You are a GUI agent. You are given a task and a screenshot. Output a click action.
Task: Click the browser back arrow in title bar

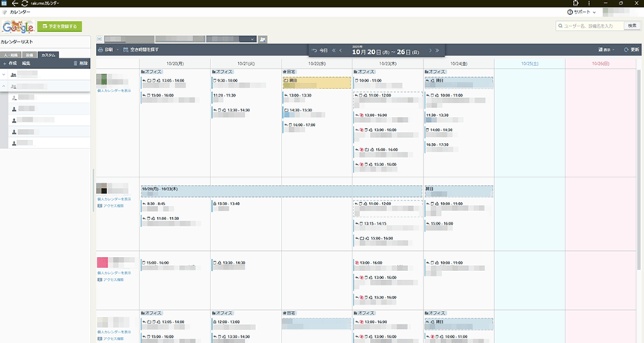[15, 4]
